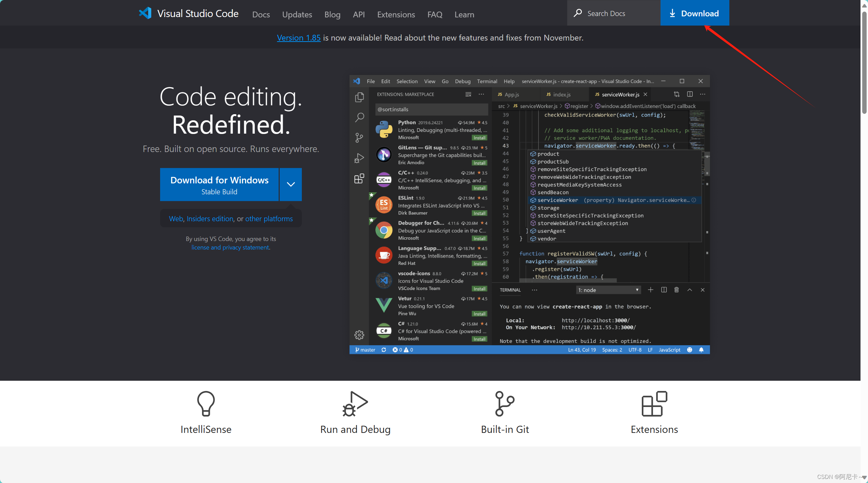Click the 'Ln 43, Col 19' status entry
The height and width of the screenshot is (483, 868).
[582, 350]
